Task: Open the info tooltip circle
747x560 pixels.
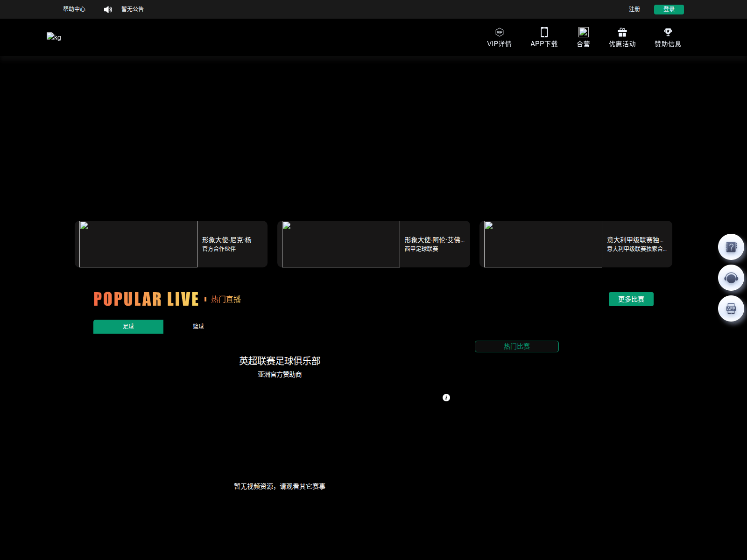Action: pyautogui.click(x=446, y=398)
